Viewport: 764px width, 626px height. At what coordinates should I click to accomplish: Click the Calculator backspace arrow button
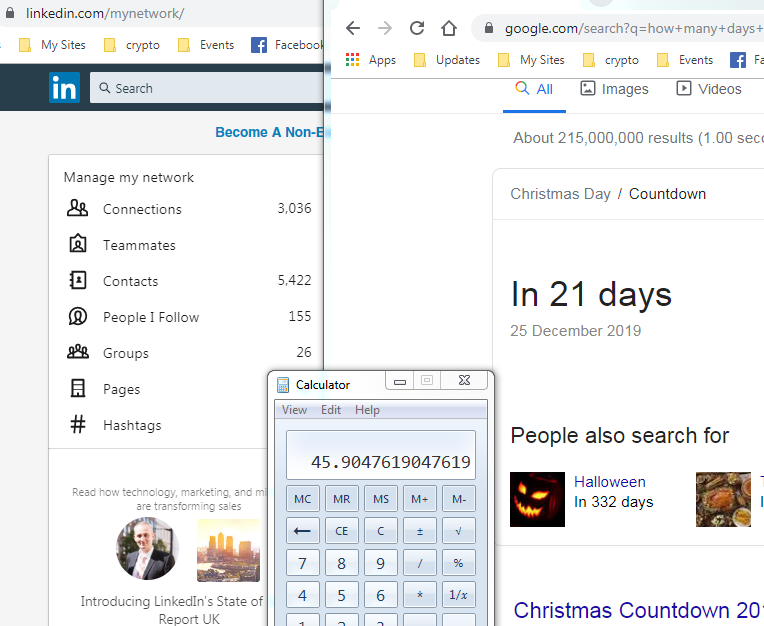(x=303, y=531)
